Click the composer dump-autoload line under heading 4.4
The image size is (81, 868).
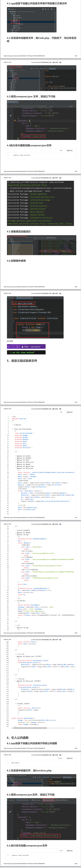click(22, 155)
